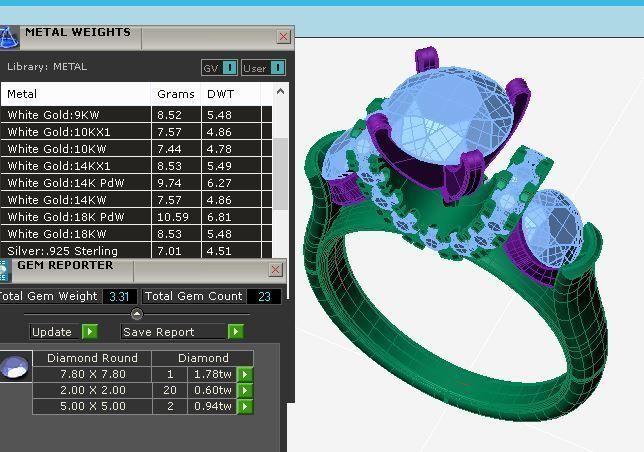Viewport: 644px width, 452px height.
Task: Click the Library: METAL label
Action: coord(47,67)
